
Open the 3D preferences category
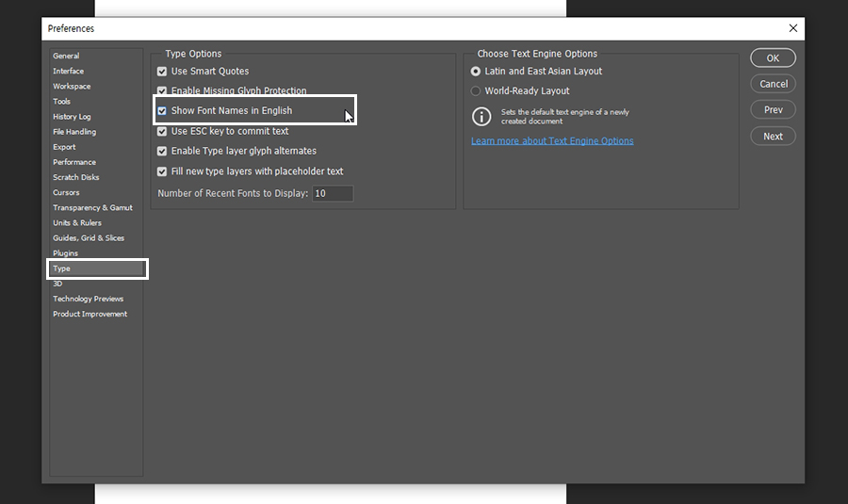click(x=57, y=284)
